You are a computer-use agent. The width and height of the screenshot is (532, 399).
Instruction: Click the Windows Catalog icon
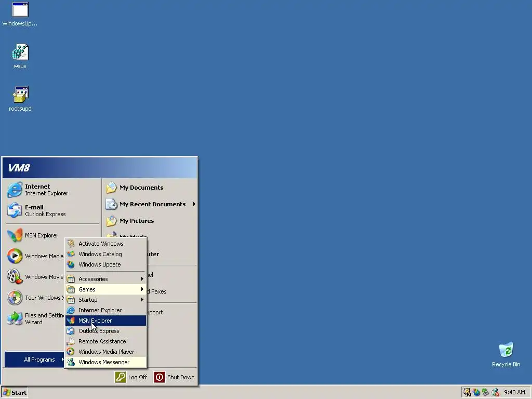[71, 254]
